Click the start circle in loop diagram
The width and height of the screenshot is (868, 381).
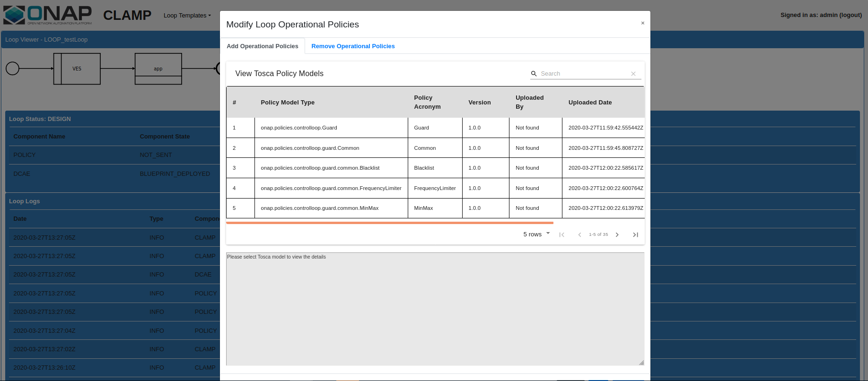point(12,69)
